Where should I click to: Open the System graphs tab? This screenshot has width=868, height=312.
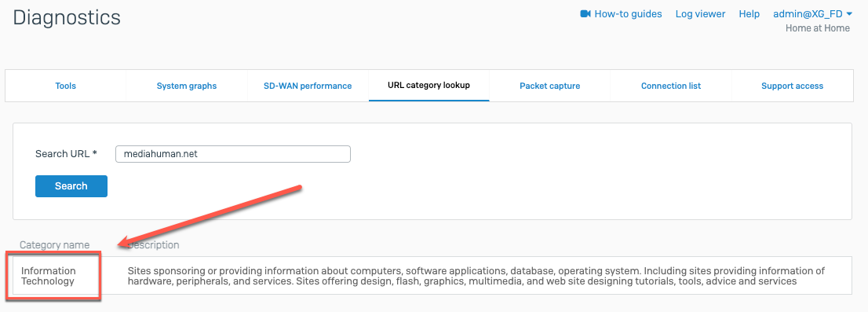187,86
